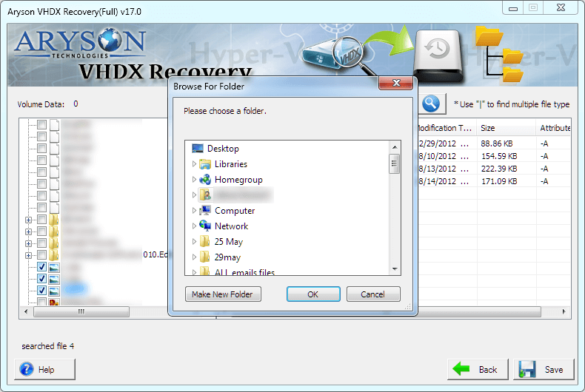Image resolution: width=585 pixels, height=392 pixels.
Task: Click the Desktop label in folder tree
Action: click(223, 149)
